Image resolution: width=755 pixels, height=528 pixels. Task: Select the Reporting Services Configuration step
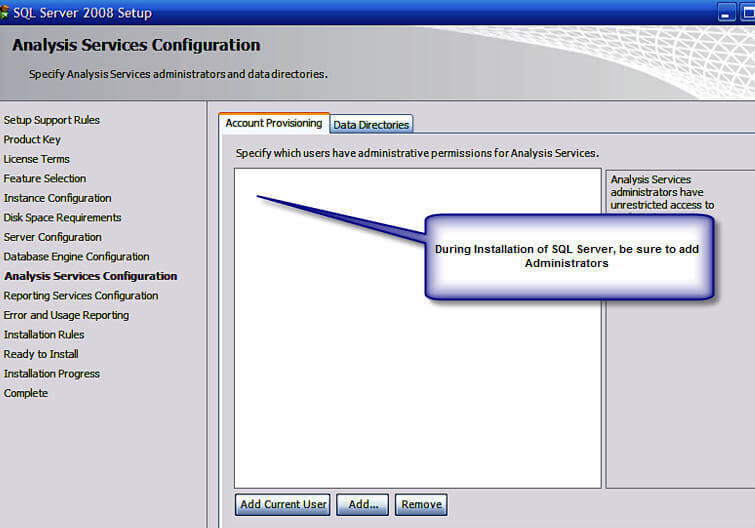coord(80,296)
